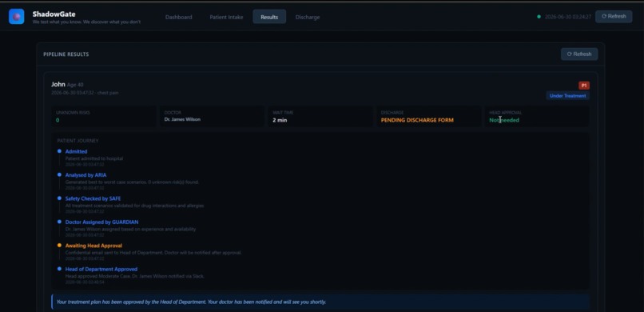
Task: Click the Age 40 label
Action: pos(75,85)
